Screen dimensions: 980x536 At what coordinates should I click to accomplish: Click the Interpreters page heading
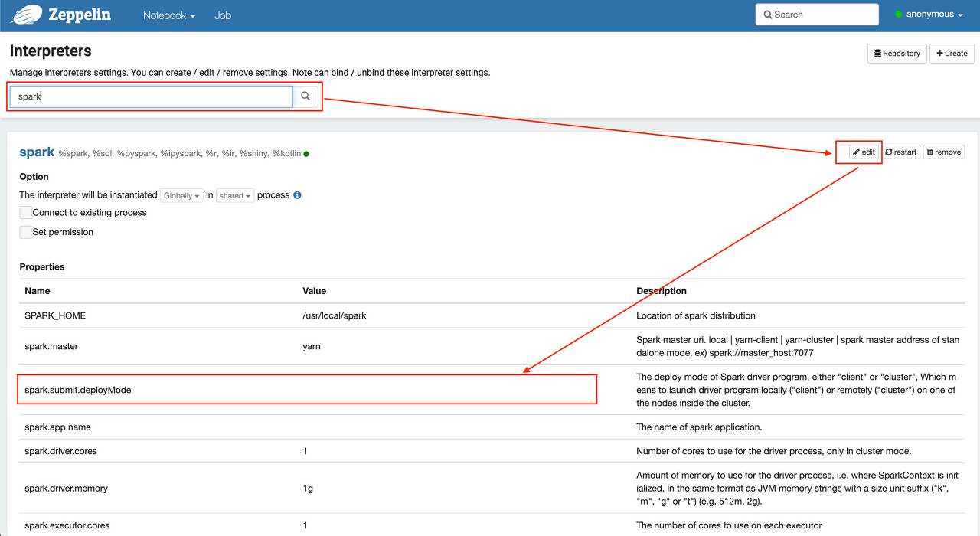[x=51, y=51]
